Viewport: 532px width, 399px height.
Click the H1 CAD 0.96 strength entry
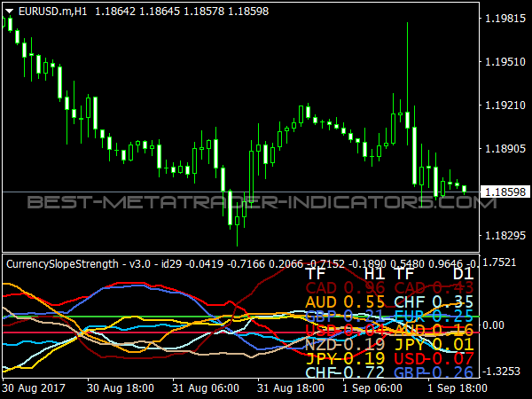[x=345, y=287]
